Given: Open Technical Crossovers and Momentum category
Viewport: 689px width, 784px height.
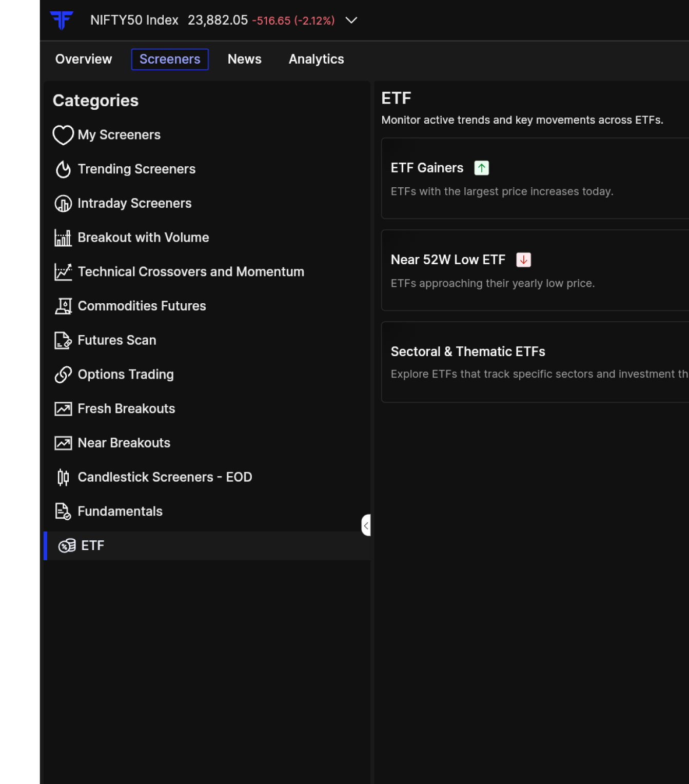Looking at the screenshot, I should 191,272.
